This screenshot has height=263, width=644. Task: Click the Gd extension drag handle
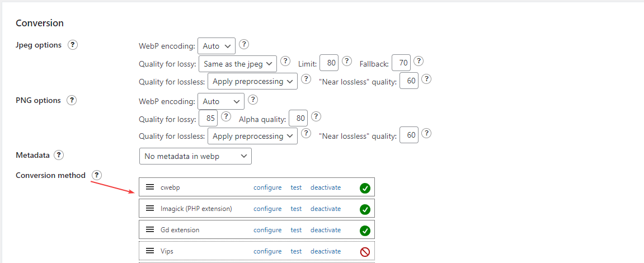point(150,230)
